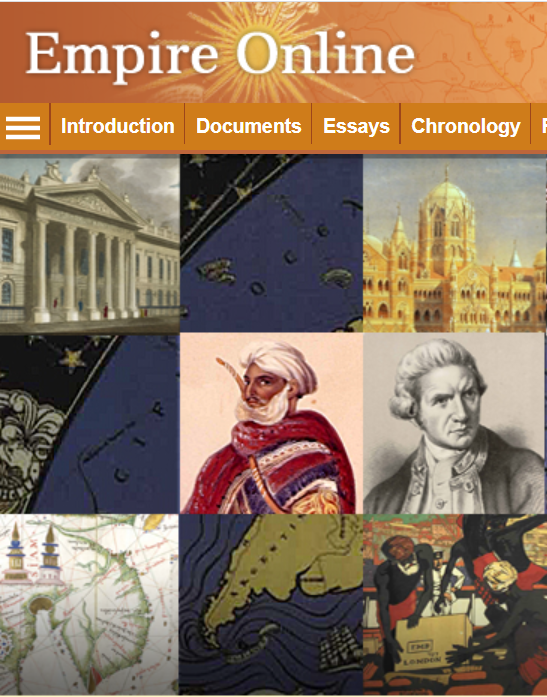Go to the Documents section
547x697 pixels.
248,126
